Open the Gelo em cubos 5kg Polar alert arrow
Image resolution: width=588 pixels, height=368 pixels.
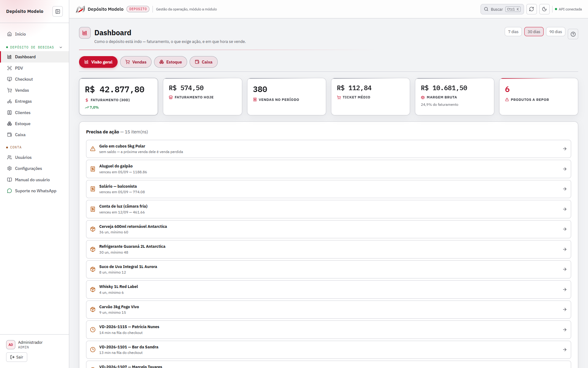[565, 149]
